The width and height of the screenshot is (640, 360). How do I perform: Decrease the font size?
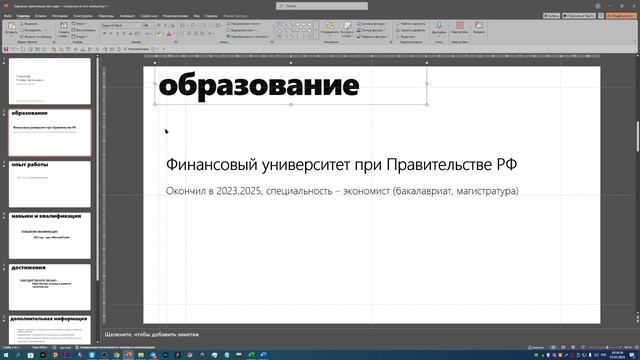coord(165,25)
